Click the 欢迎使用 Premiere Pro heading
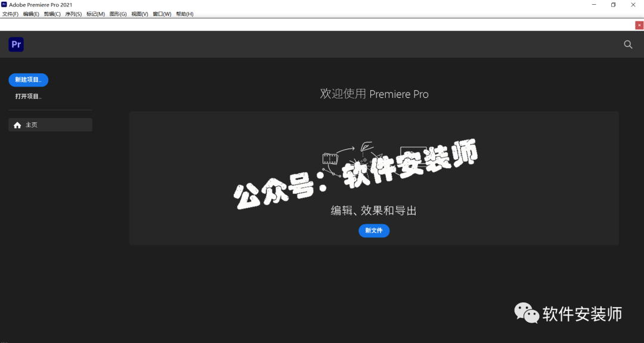 [374, 94]
